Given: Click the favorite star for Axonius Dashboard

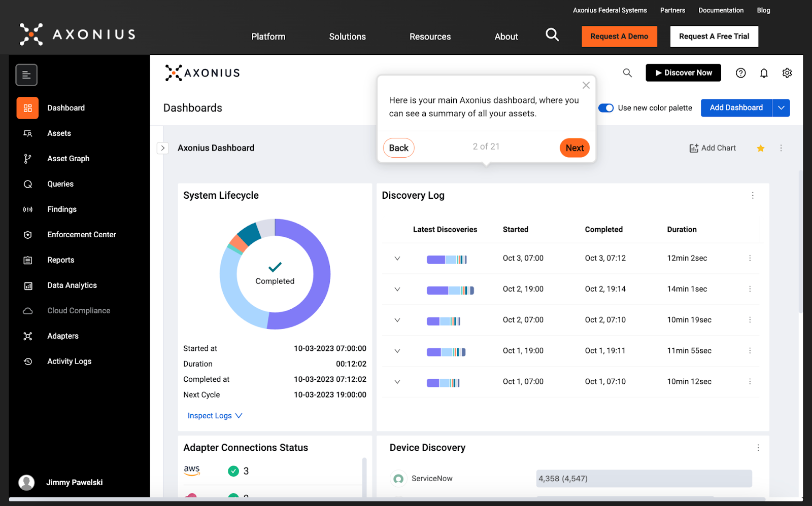Looking at the screenshot, I should coord(761,148).
